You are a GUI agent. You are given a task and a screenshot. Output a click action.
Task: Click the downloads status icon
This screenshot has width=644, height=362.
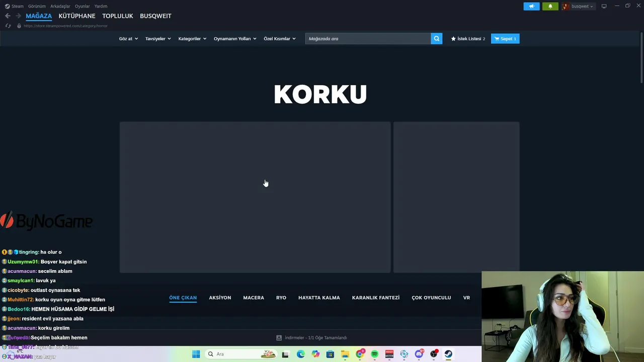coord(279,338)
